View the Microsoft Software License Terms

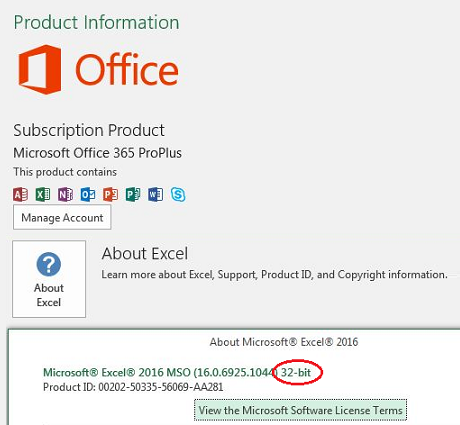tap(300, 410)
